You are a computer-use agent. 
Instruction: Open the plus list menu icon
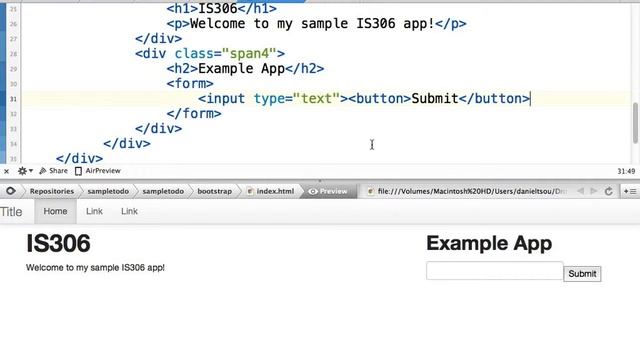point(630,191)
